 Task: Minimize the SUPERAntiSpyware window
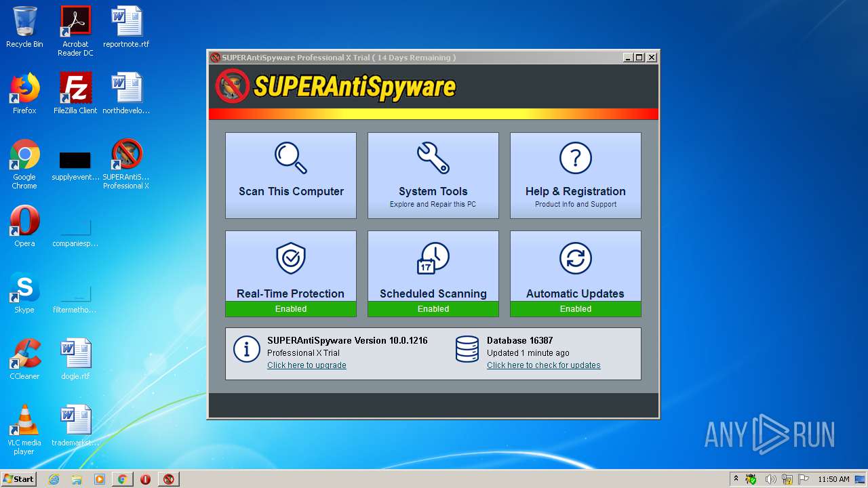[628, 58]
